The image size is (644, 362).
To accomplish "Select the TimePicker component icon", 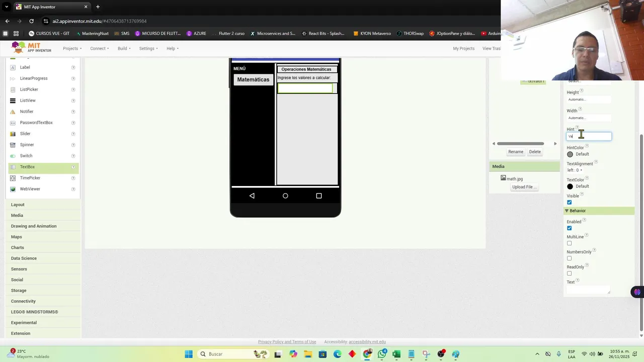I will tap(13, 178).
